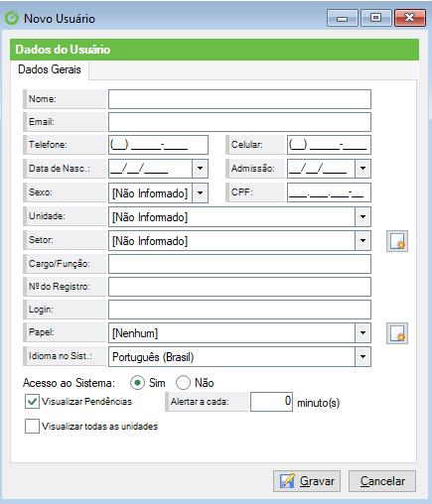Open the Data de Nasc. date picker arrow
The height and width of the screenshot is (504, 432).
click(200, 169)
